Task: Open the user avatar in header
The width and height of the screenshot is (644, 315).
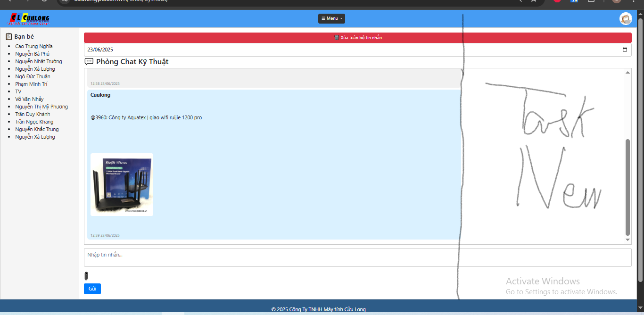Action: 625,19
